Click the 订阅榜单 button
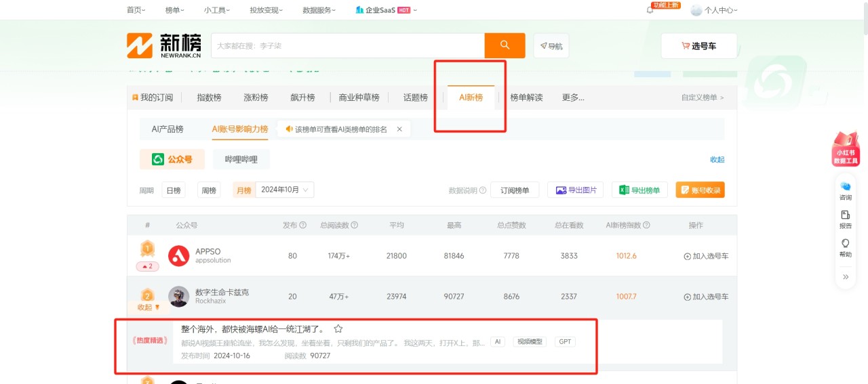Viewport: 868px width, 384px height. [x=515, y=190]
